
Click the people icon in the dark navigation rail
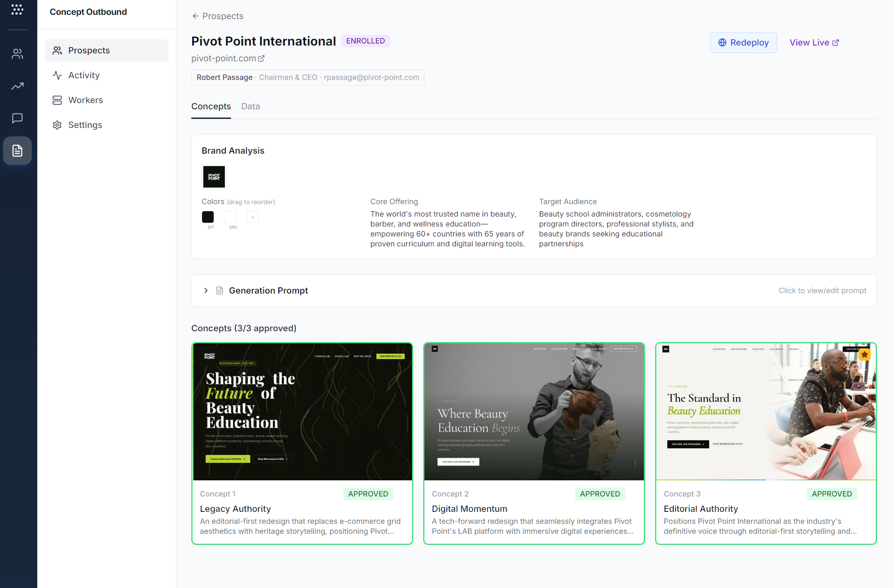[17, 53]
